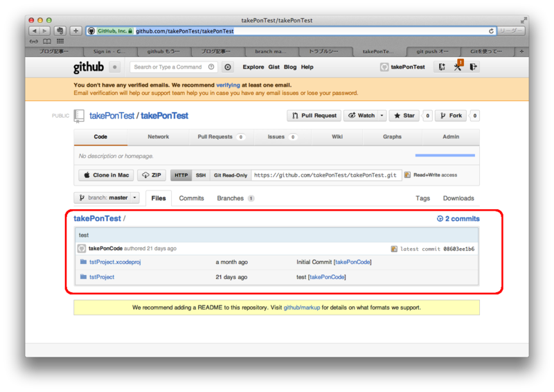The image size is (554, 392).
Task: Open Graphs tab
Action: 392,137
